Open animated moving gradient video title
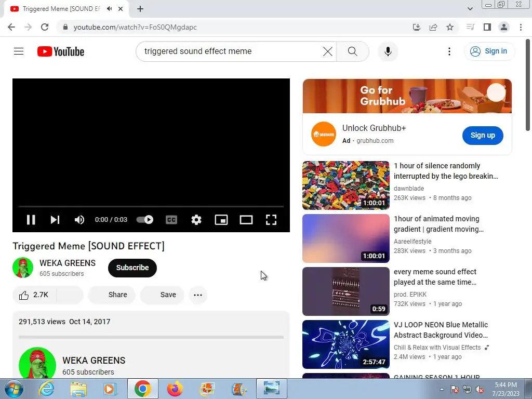 pyautogui.click(x=438, y=224)
